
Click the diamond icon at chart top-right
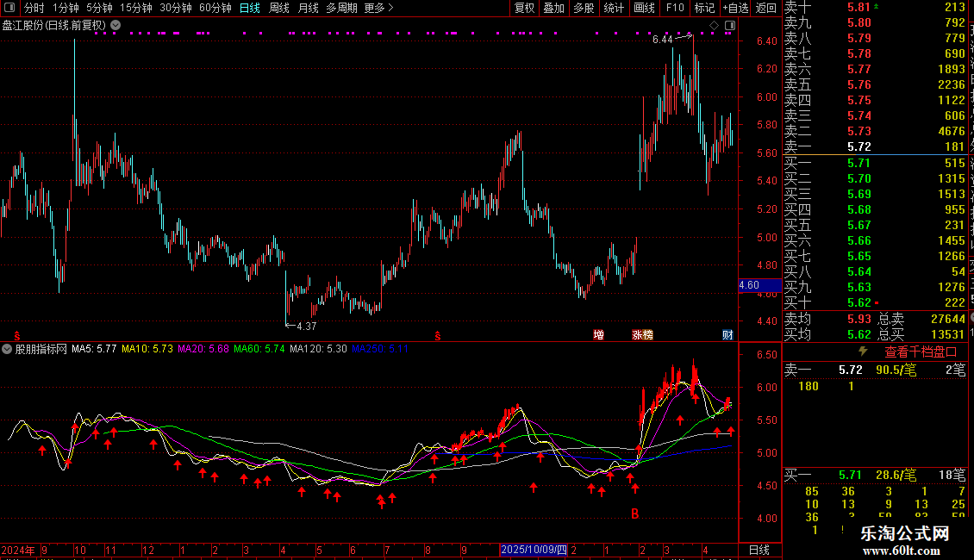coord(714,26)
